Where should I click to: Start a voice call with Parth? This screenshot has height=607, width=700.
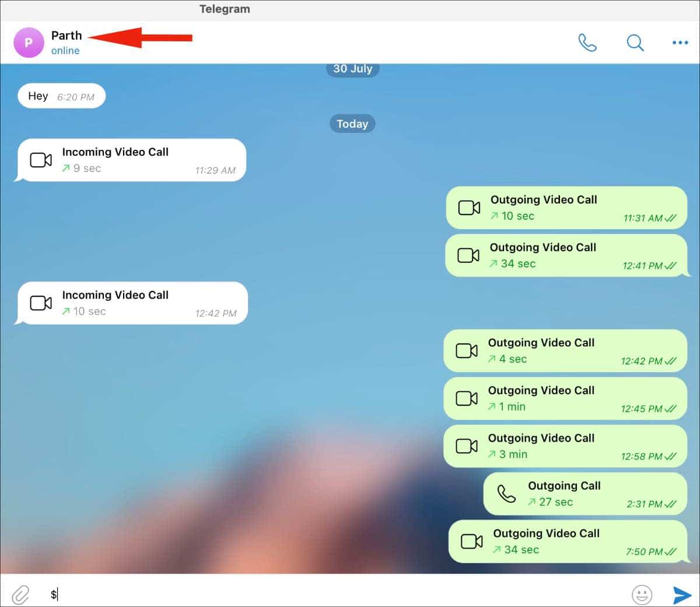click(587, 43)
